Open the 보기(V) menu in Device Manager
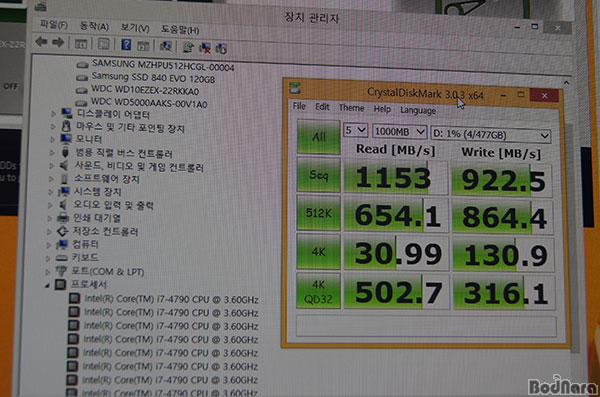This screenshot has height=397, width=600. tap(135, 28)
